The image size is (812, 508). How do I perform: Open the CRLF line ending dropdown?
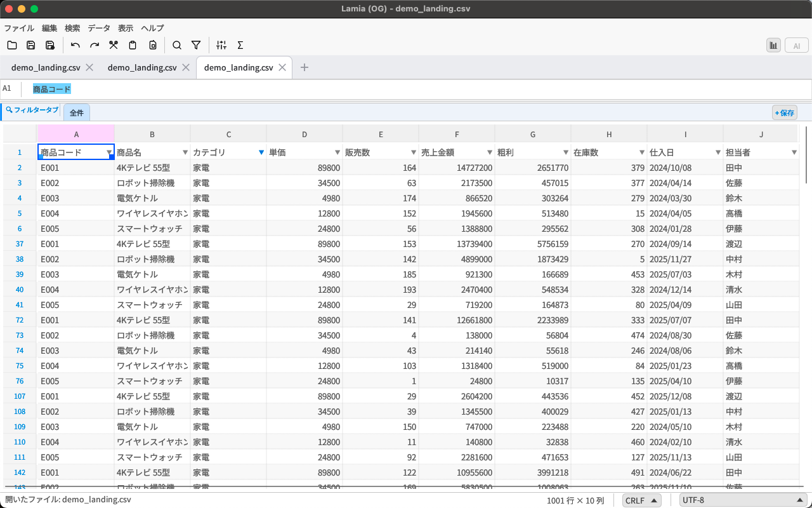(642, 500)
